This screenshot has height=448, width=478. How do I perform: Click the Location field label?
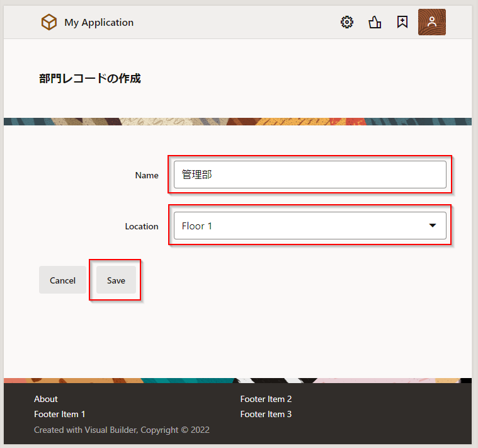click(142, 226)
